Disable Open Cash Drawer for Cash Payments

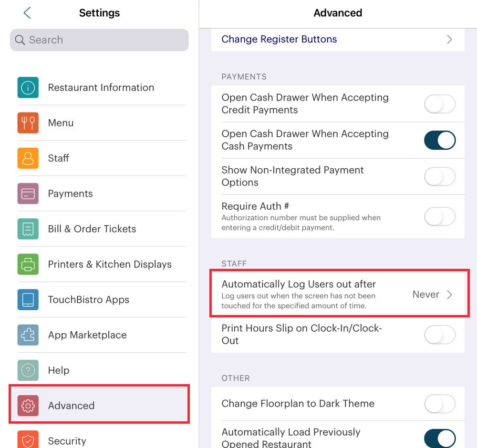tap(439, 140)
